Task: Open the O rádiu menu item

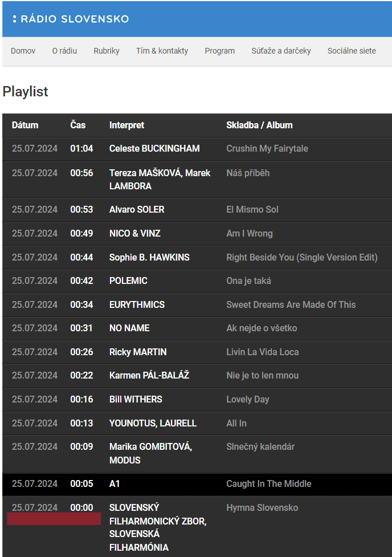Action: point(64,51)
